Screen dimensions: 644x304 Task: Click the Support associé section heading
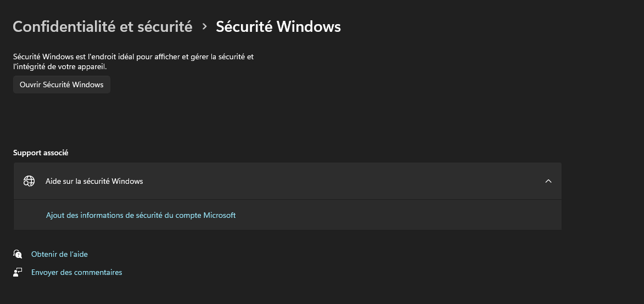pos(41,153)
